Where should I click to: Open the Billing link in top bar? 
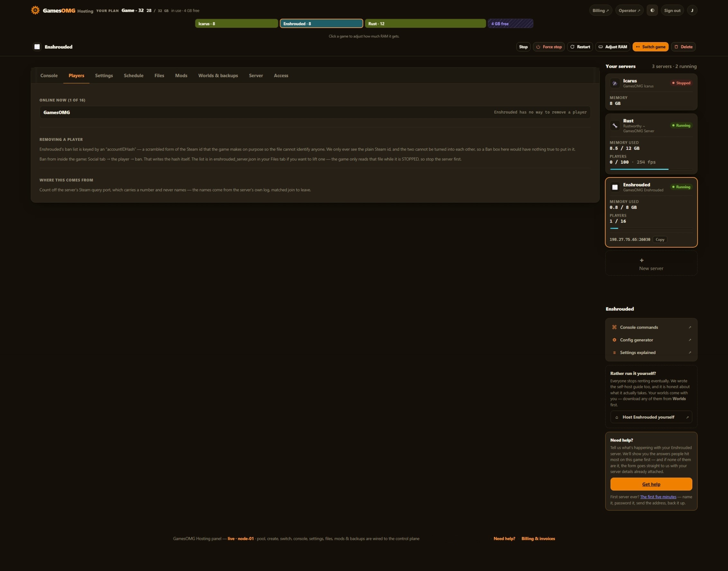click(601, 10)
